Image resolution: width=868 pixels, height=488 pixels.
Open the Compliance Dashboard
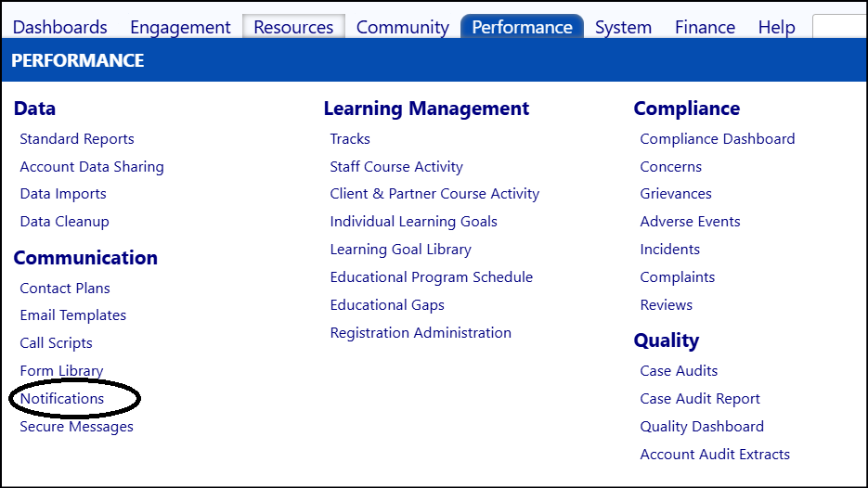point(718,139)
